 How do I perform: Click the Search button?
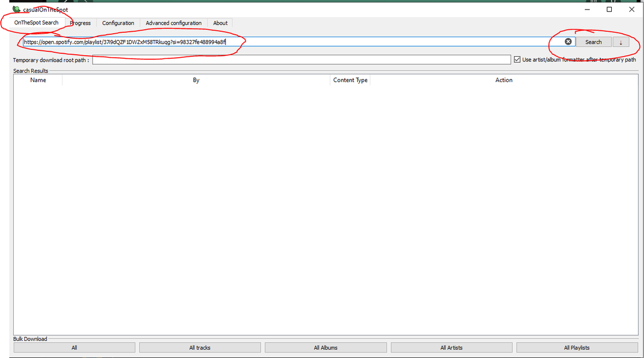[594, 42]
